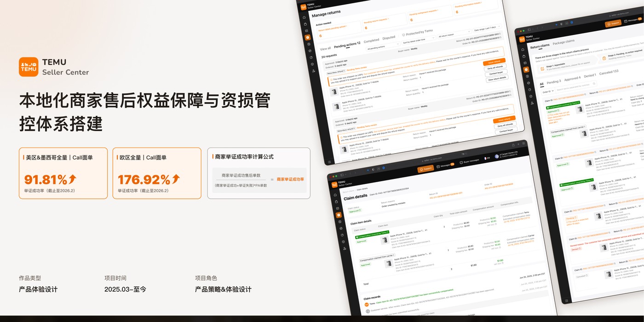Open the person icon in Claim details sidebar
The height and width of the screenshot is (322, 644).
345,248
